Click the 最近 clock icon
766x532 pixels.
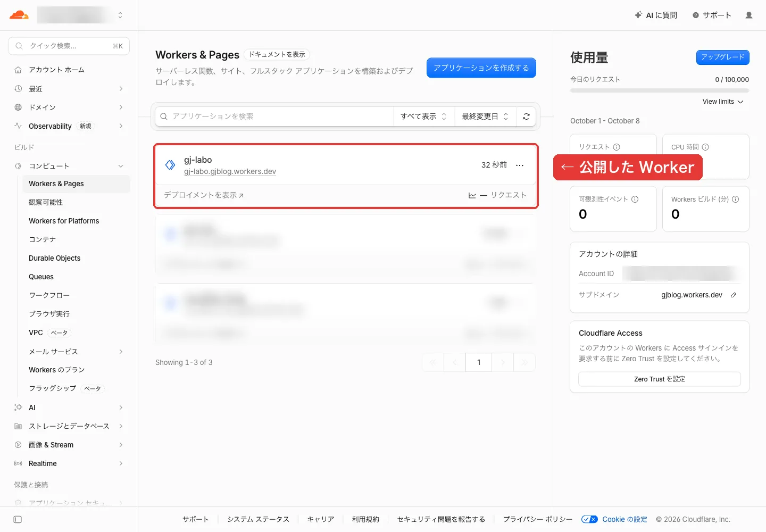click(x=18, y=89)
